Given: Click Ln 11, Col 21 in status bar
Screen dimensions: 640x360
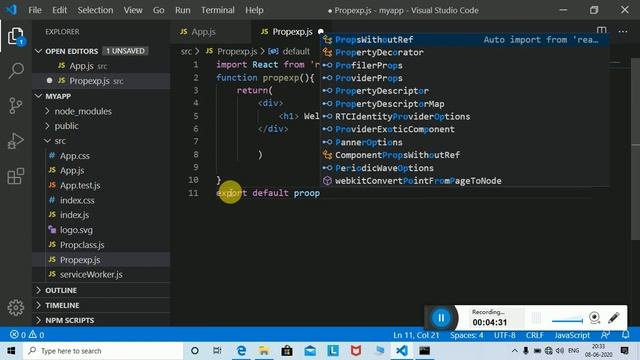Looking at the screenshot, I should [416, 335].
